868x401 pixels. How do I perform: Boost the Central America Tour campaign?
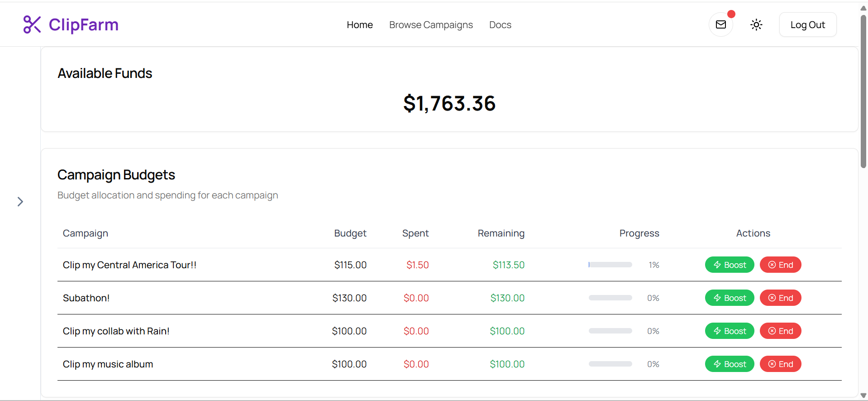point(729,265)
